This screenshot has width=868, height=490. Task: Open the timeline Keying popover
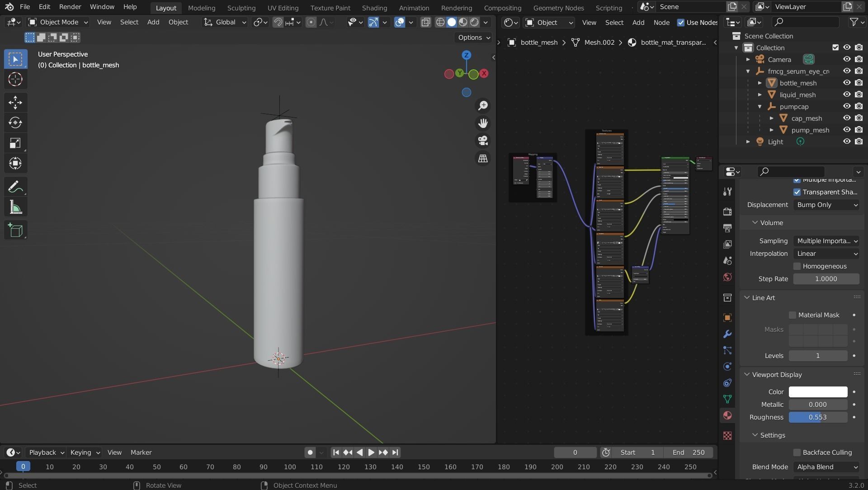point(85,452)
